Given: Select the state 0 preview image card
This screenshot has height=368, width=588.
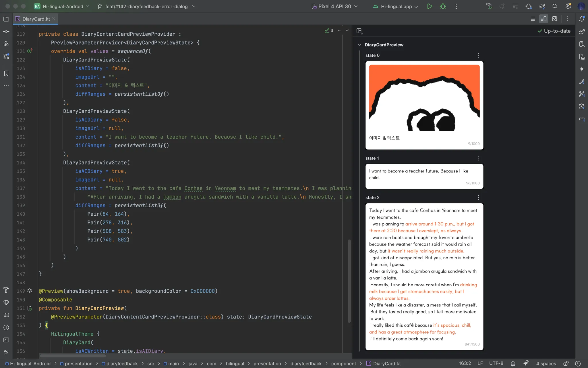Looking at the screenshot, I should [424, 105].
